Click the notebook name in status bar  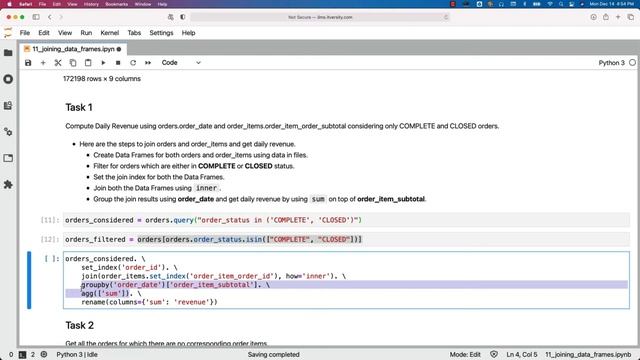588,355
